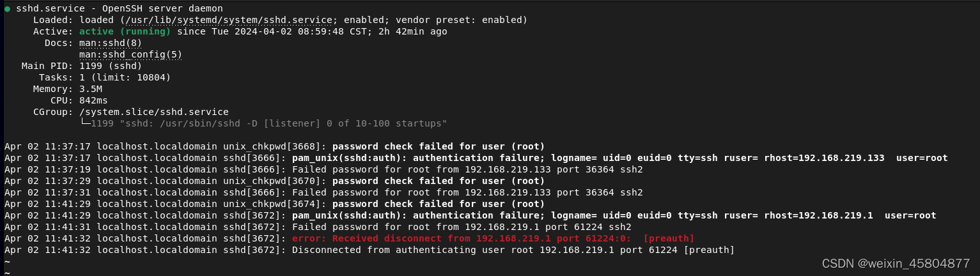Click the green status dot before sshd.service
Image resolution: width=980 pixels, height=276 pixels.
[x=7, y=8]
